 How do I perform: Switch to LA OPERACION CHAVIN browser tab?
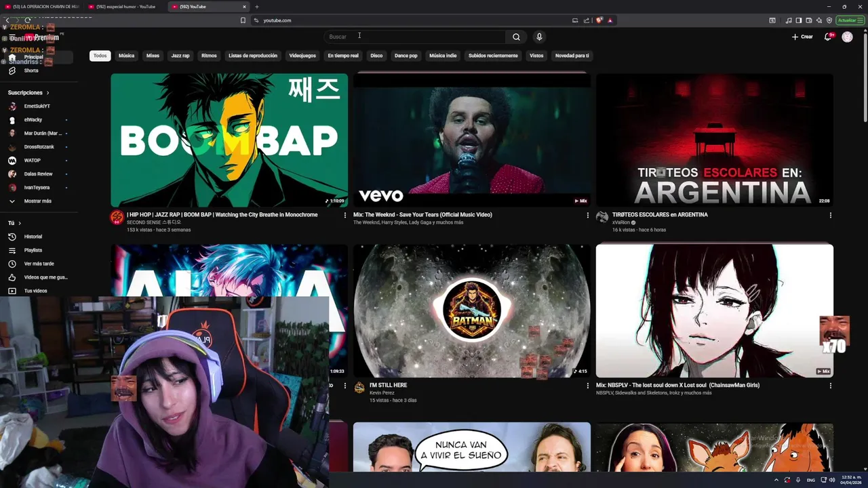point(42,7)
